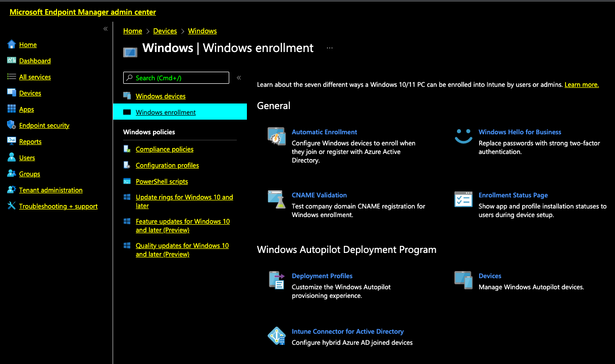Click the Intune Connector diamond icon
615x364 pixels.
[277, 336]
